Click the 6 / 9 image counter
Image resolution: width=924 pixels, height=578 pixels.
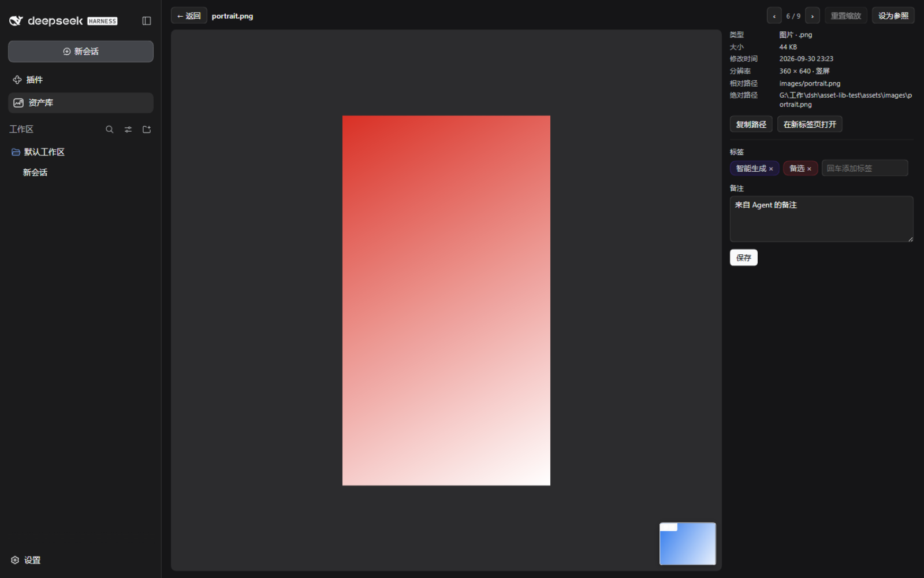(x=793, y=16)
